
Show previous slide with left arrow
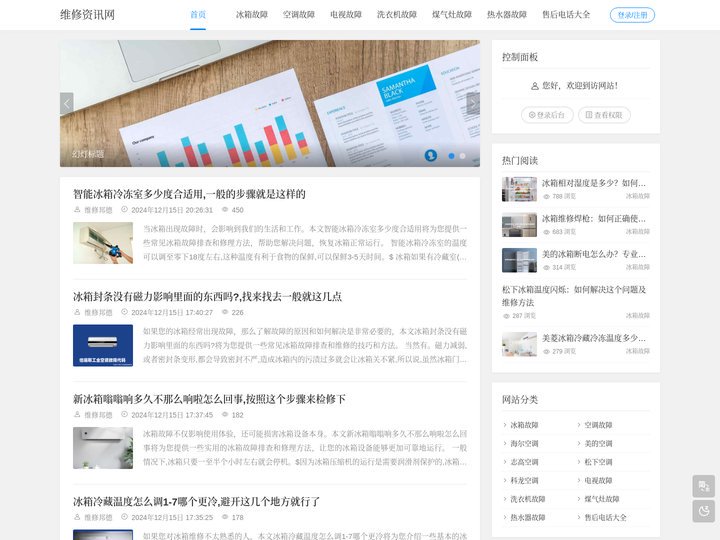67,104
